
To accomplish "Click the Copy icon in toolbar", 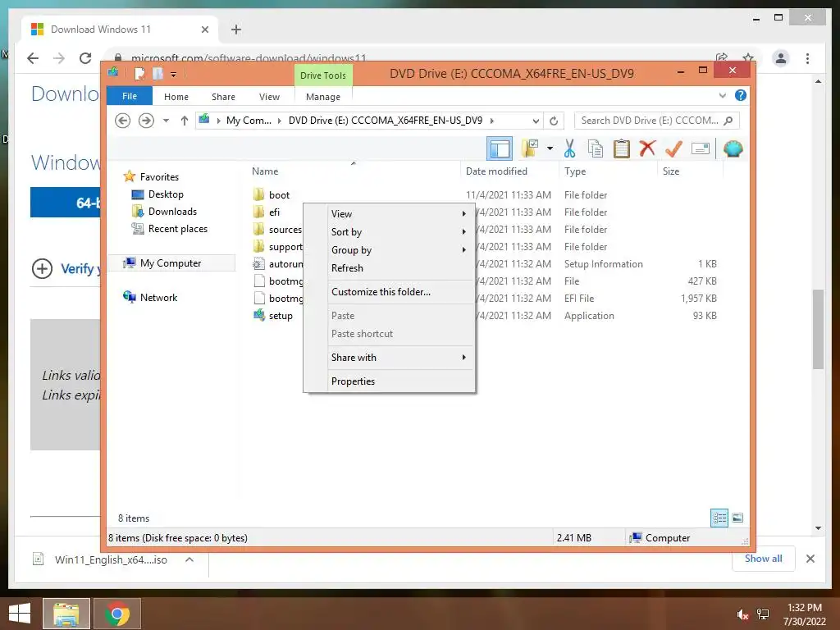I will point(596,148).
